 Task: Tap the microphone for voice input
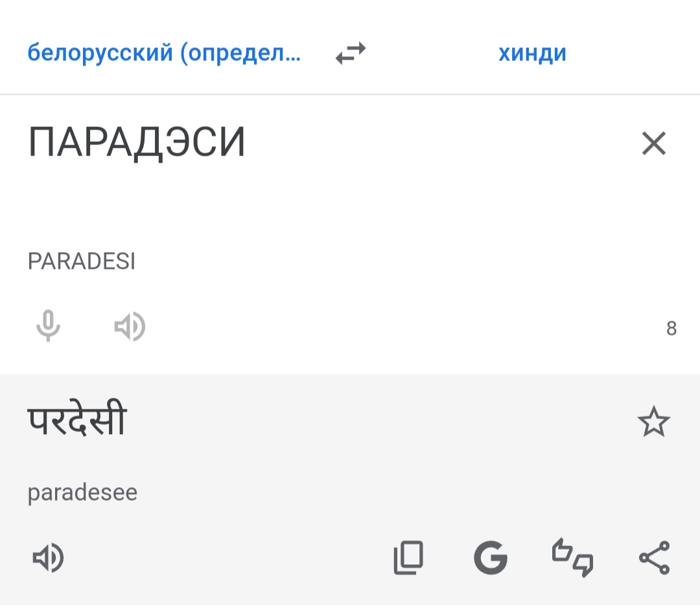(48, 326)
